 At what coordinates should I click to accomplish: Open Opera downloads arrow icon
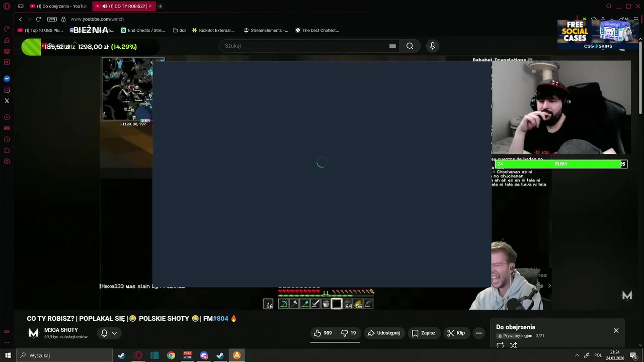[x=612, y=19]
